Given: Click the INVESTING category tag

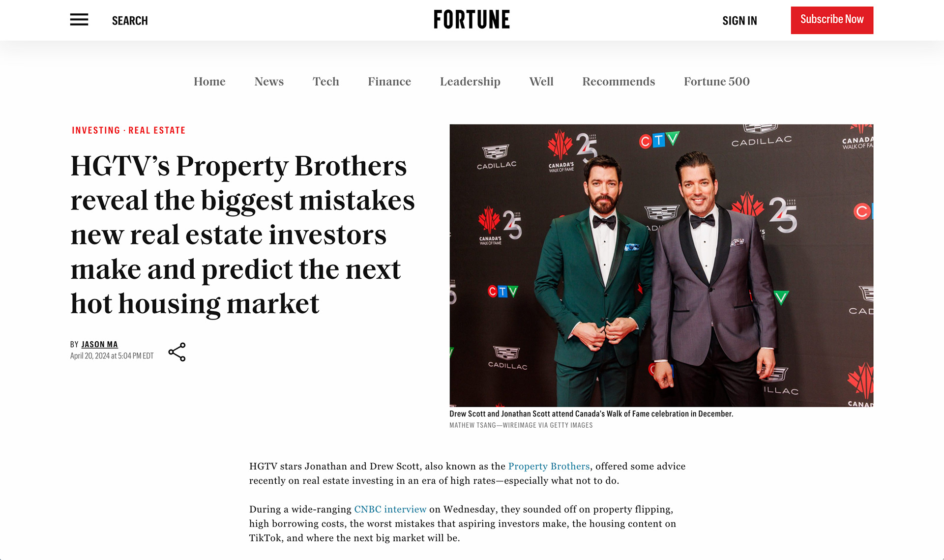Looking at the screenshot, I should point(96,130).
